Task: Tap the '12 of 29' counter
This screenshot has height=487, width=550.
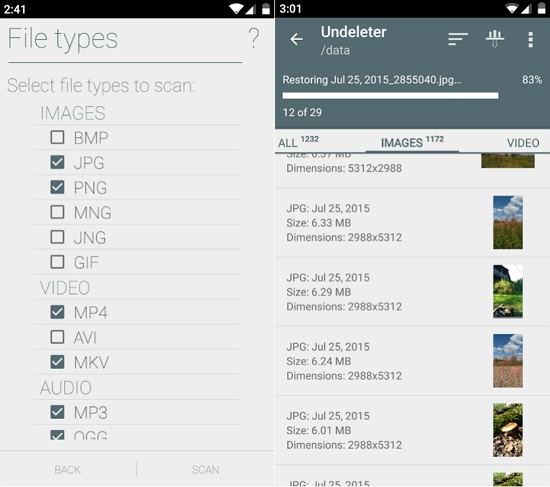Action: click(302, 112)
